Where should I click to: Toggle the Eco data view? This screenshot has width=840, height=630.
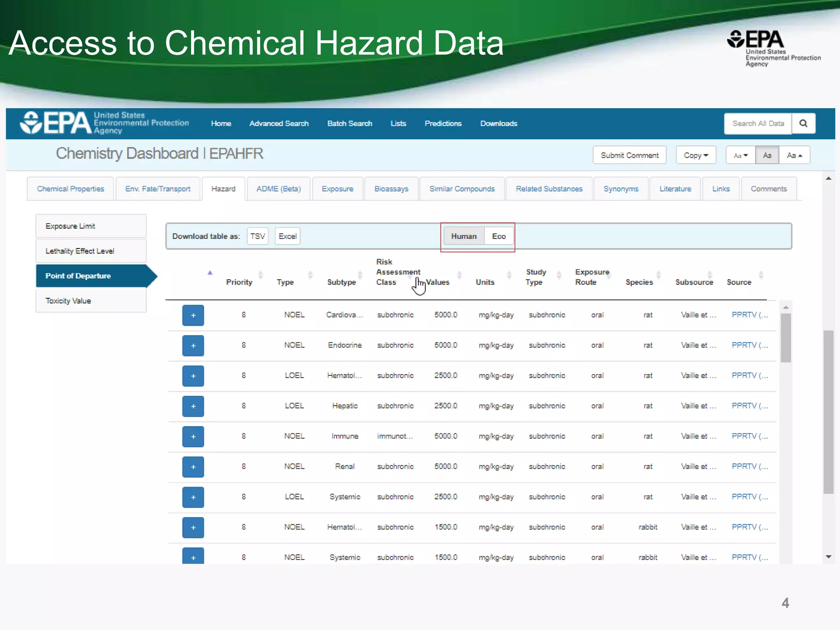point(499,236)
